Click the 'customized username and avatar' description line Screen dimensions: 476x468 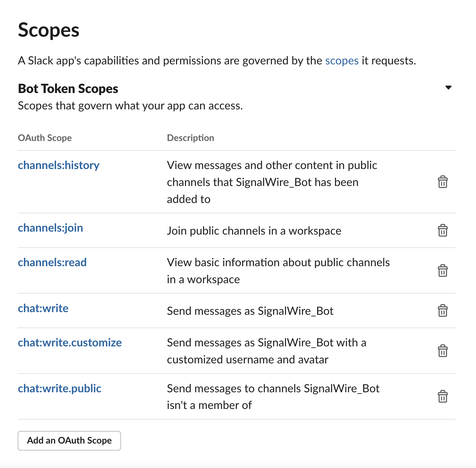pos(248,360)
